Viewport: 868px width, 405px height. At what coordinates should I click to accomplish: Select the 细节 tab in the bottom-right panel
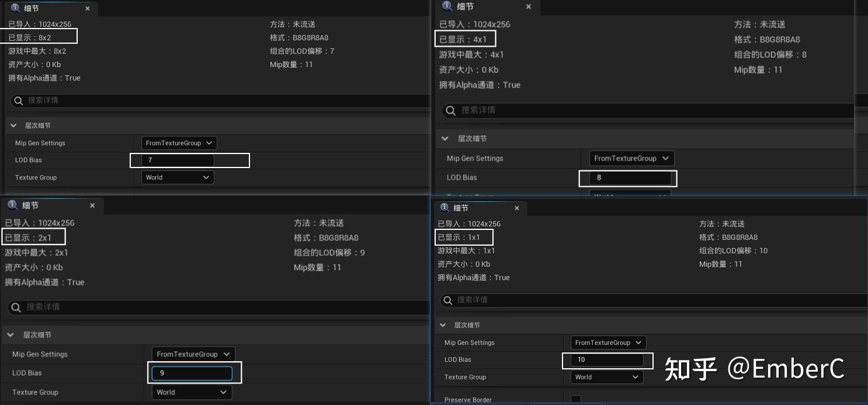coord(461,208)
